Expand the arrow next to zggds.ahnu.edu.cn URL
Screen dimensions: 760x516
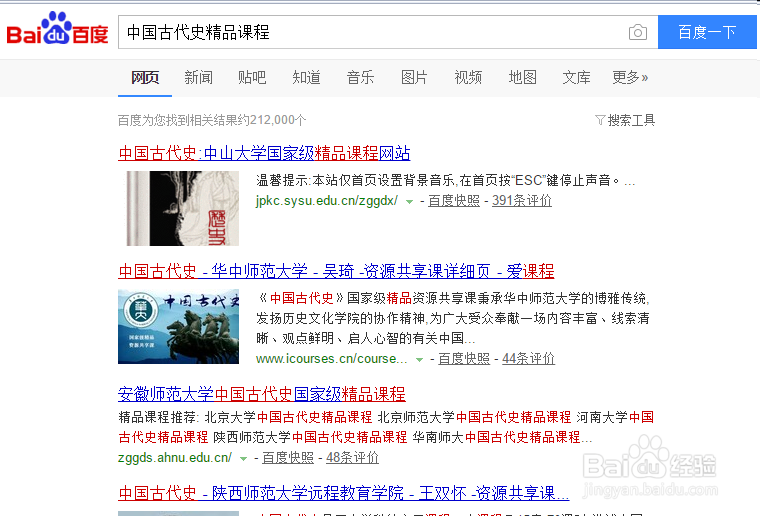[244, 458]
